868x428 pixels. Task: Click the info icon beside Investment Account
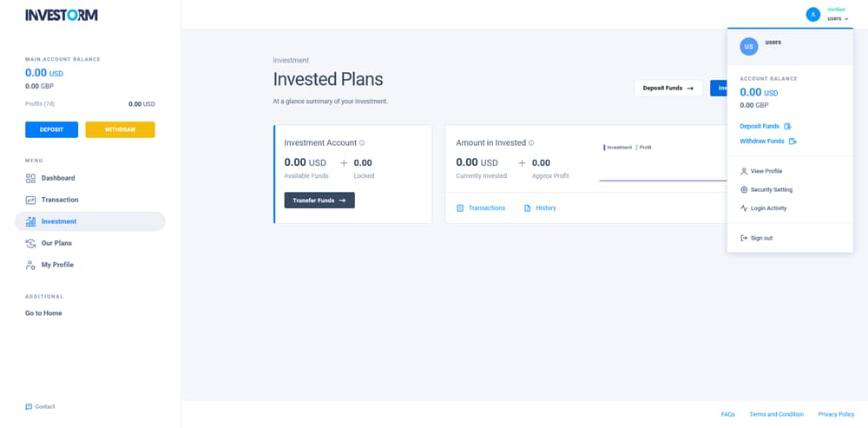tap(362, 143)
